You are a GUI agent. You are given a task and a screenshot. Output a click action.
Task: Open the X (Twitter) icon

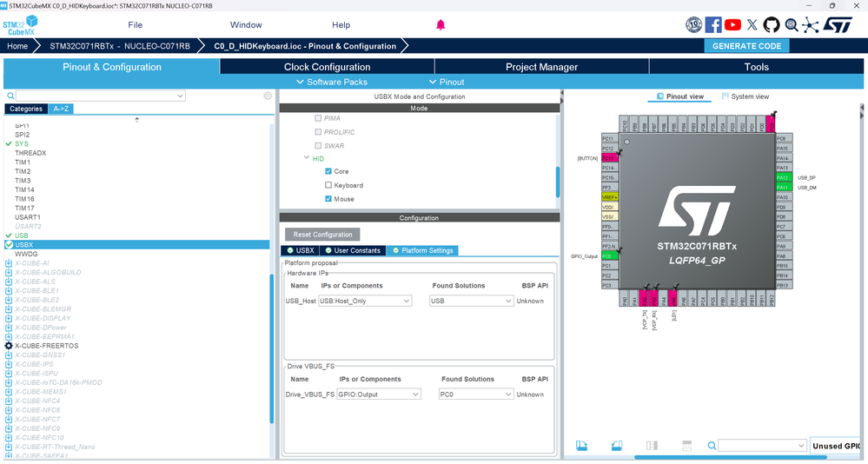[x=752, y=25]
